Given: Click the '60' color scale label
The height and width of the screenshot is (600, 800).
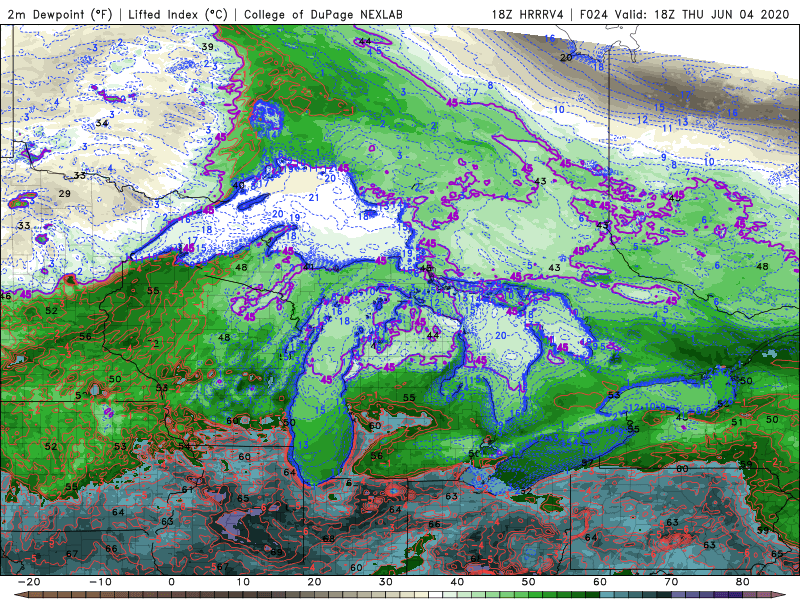Looking at the screenshot, I should [x=600, y=582].
